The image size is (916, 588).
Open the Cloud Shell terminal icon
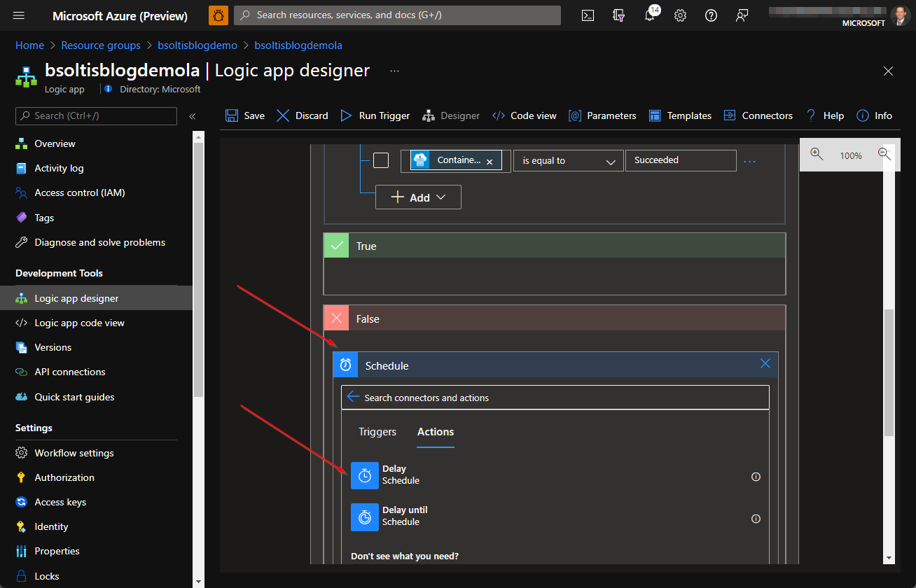588,15
